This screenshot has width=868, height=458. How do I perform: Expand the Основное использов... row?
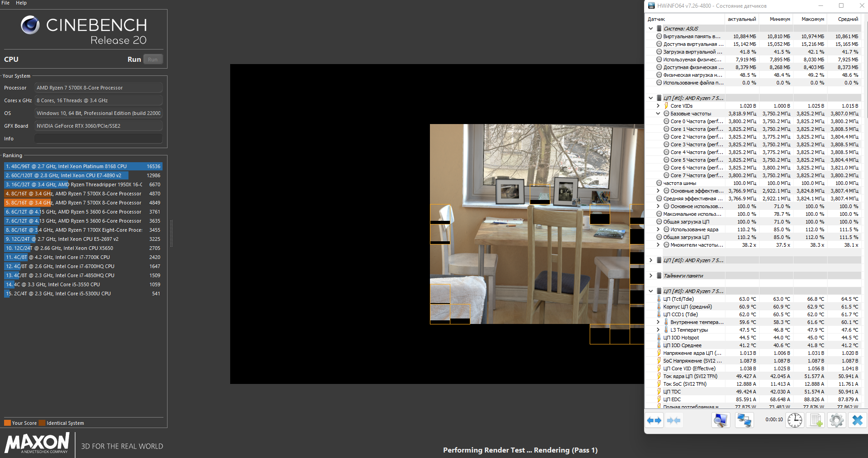[x=658, y=206]
